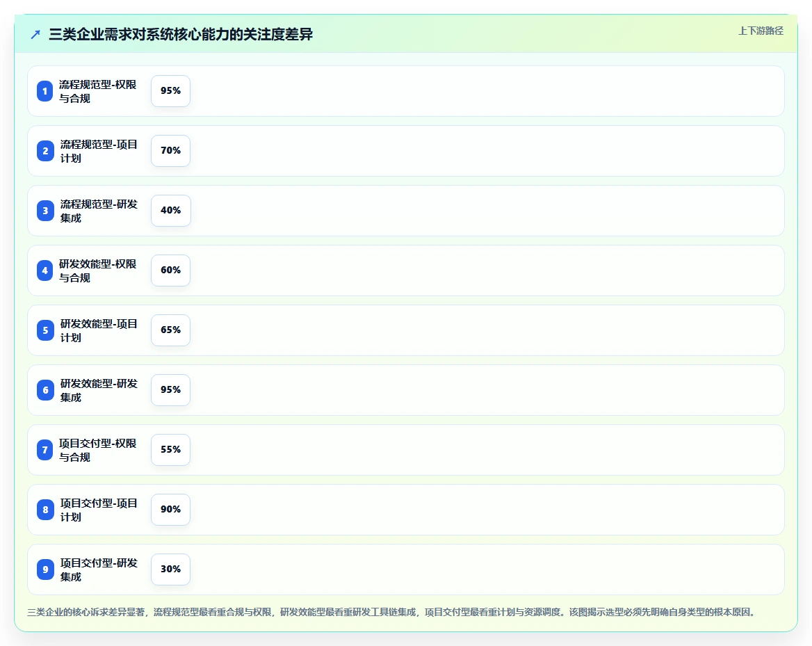Screen dimensions: 812x646
Task: Click the number 2 badge
Action: tap(45, 152)
